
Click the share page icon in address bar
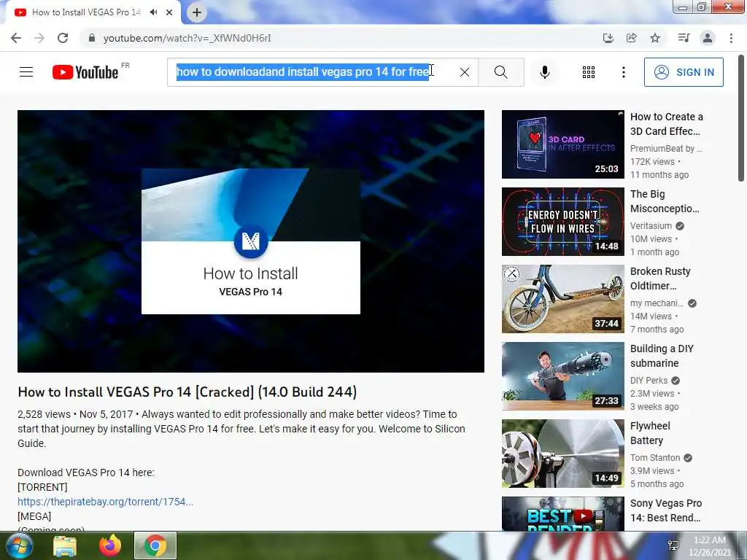631,38
